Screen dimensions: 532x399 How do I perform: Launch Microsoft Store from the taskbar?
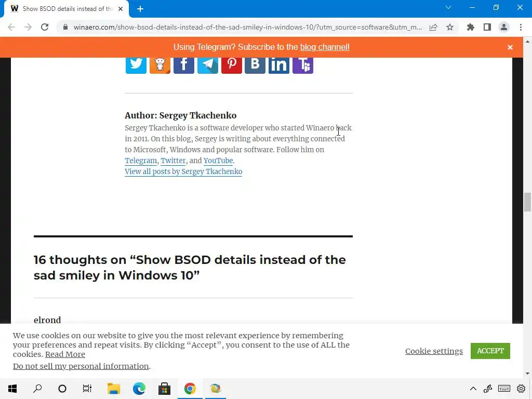tap(164, 389)
